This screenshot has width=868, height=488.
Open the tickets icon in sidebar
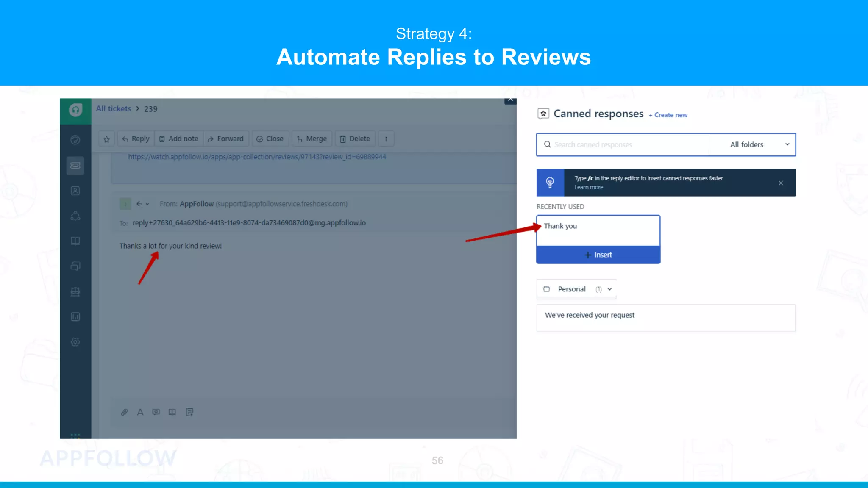(x=75, y=165)
